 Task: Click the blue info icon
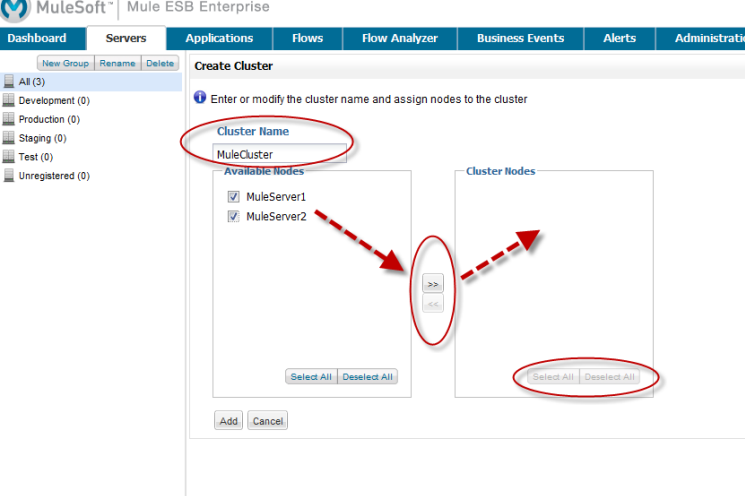(x=200, y=97)
